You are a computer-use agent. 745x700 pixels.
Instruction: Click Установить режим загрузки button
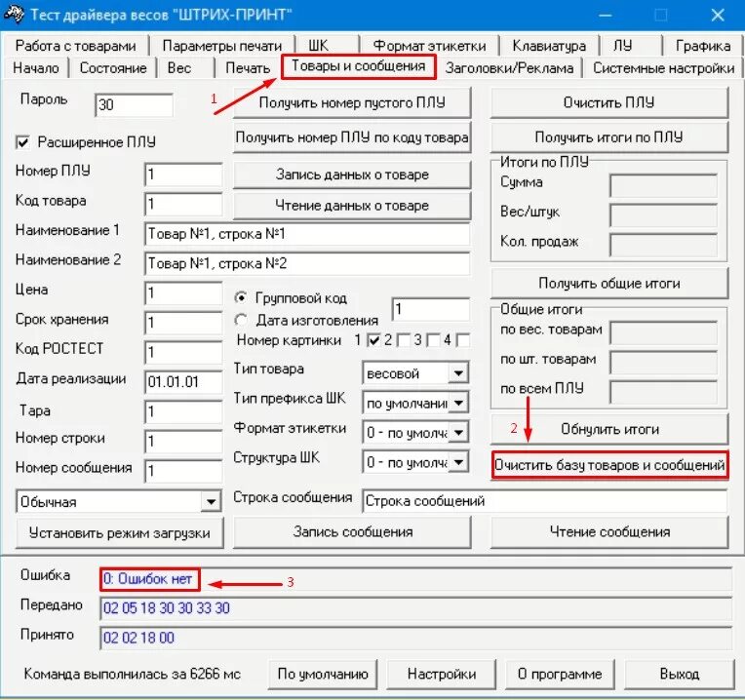pos(119,533)
